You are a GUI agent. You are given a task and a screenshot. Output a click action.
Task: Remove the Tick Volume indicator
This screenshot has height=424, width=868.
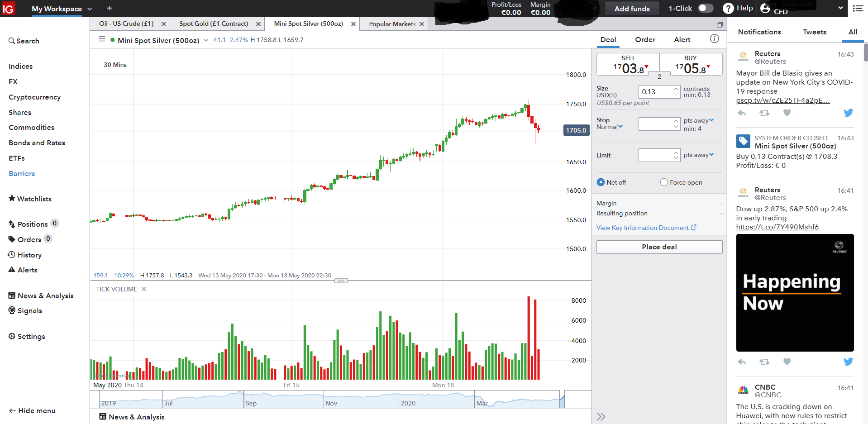[x=144, y=289]
